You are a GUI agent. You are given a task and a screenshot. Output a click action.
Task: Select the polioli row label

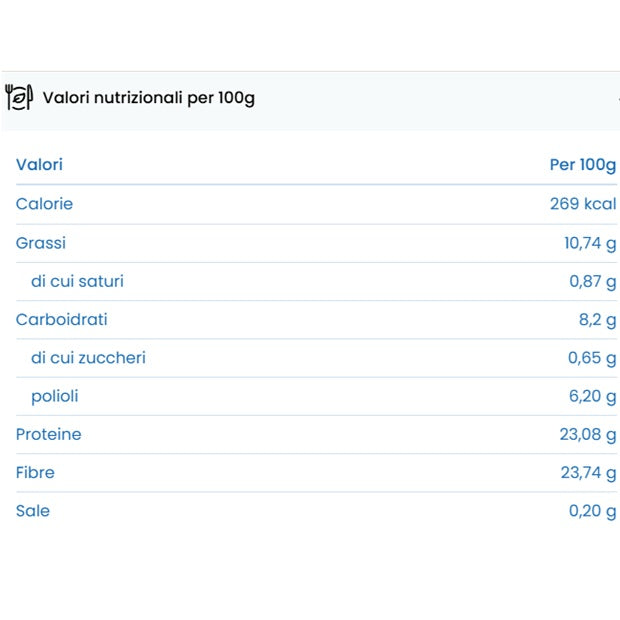pyautogui.click(x=54, y=396)
